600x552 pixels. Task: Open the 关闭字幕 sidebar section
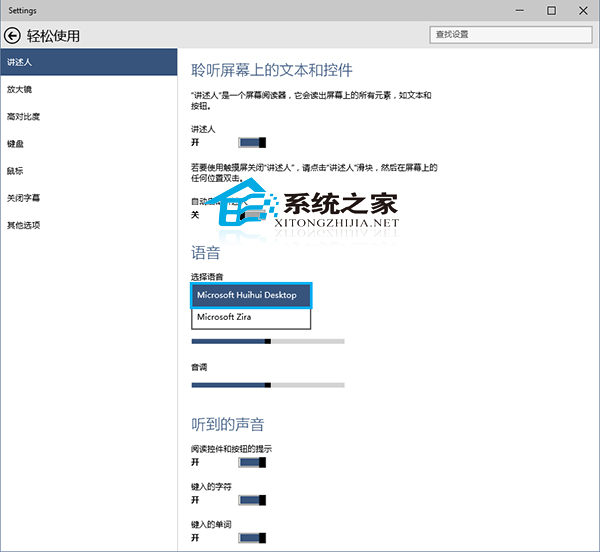click(89, 198)
